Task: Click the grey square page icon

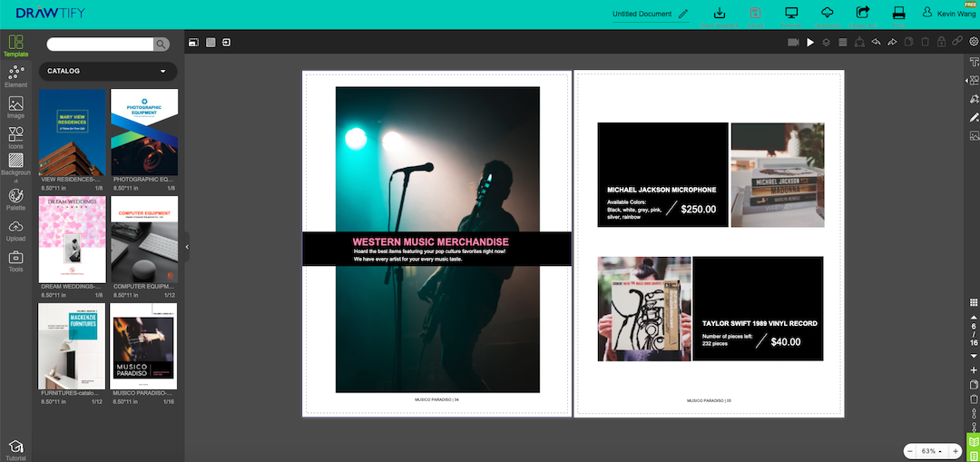Action: [211, 43]
